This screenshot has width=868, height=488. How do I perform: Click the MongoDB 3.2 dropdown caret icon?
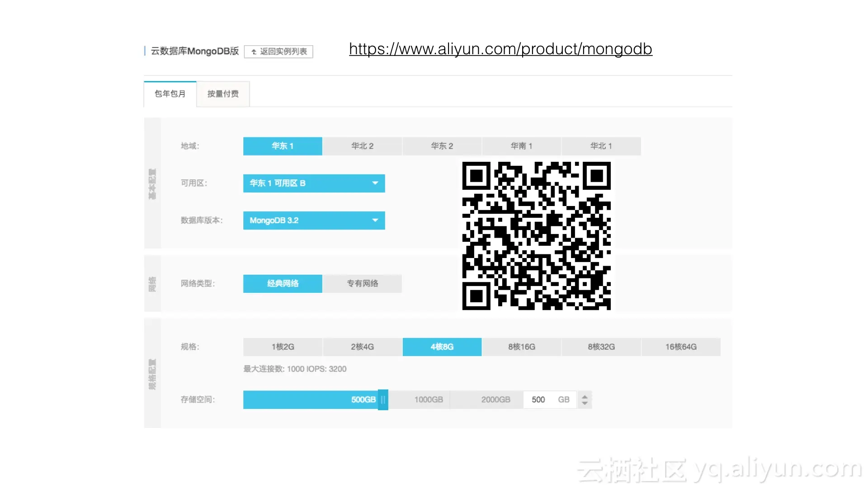click(x=375, y=221)
